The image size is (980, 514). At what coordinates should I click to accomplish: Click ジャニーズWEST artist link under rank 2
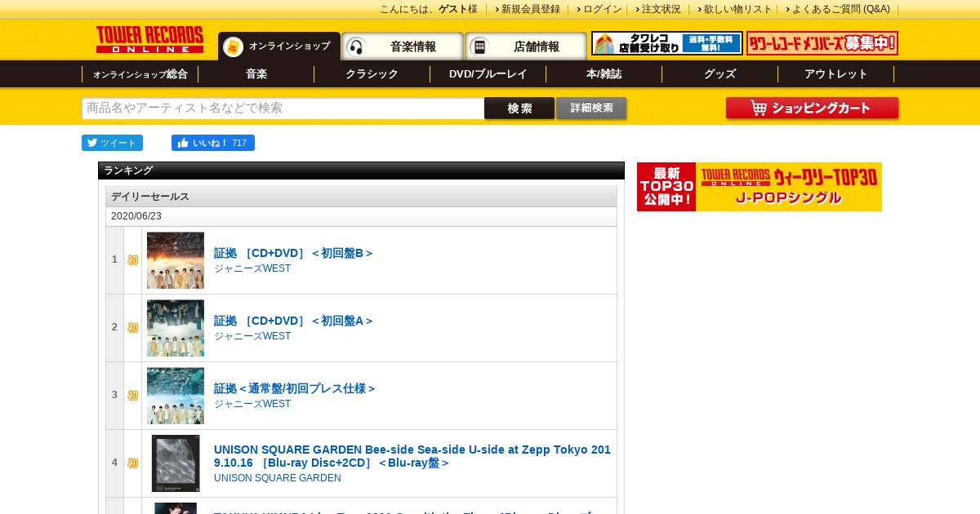(x=252, y=336)
